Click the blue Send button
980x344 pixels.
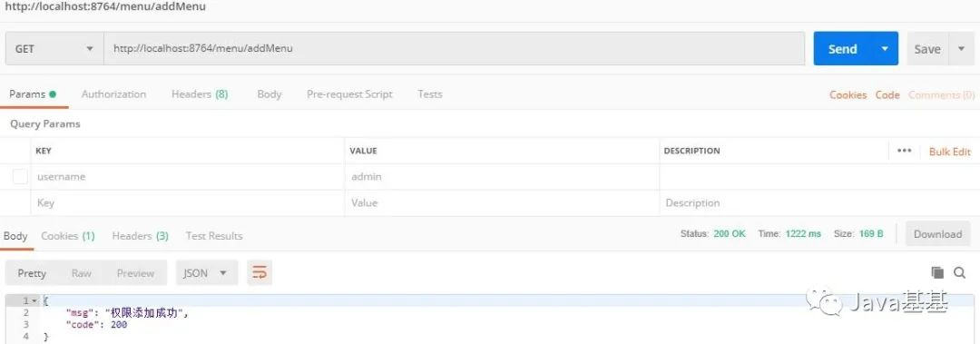pos(842,49)
